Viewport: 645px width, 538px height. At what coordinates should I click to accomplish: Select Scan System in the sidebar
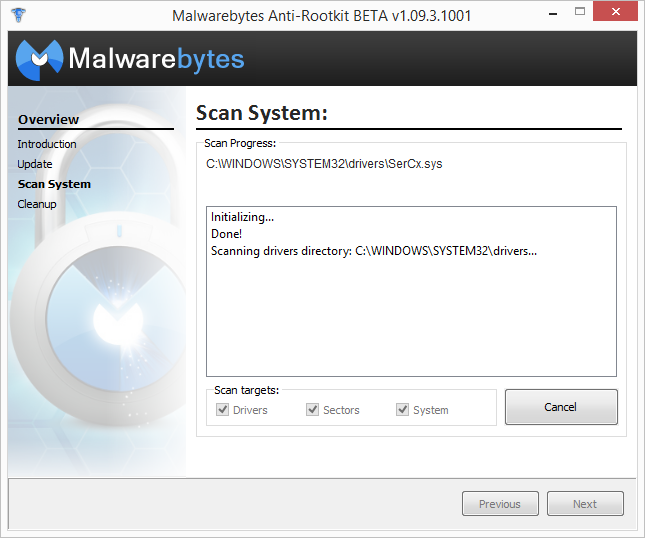(54, 184)
